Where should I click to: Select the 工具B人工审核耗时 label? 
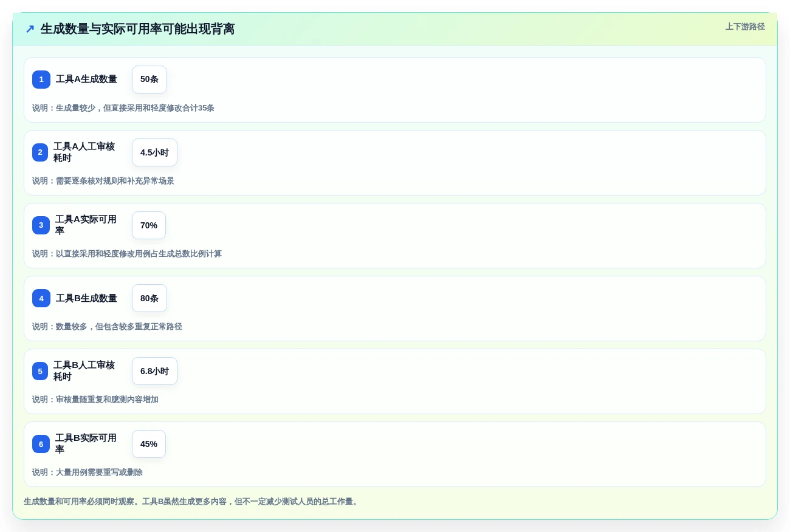click(x=84, y=371)
